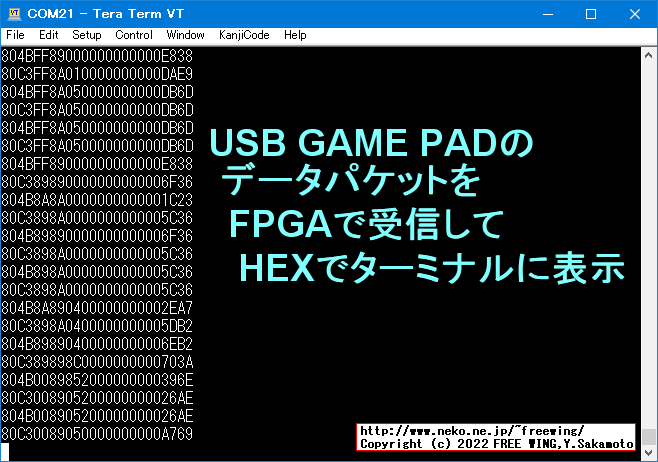Open the File menu
The image size is (658, 462).
(15, 35)
